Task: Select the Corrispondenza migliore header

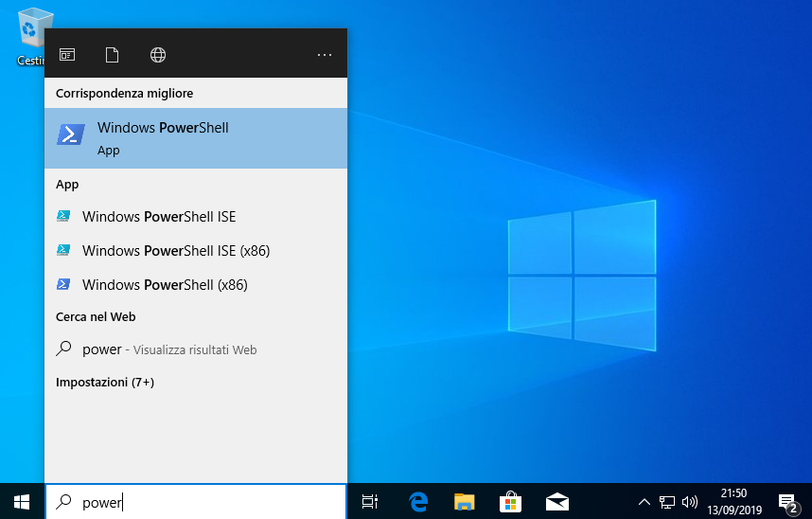Action: pos(124,94)
